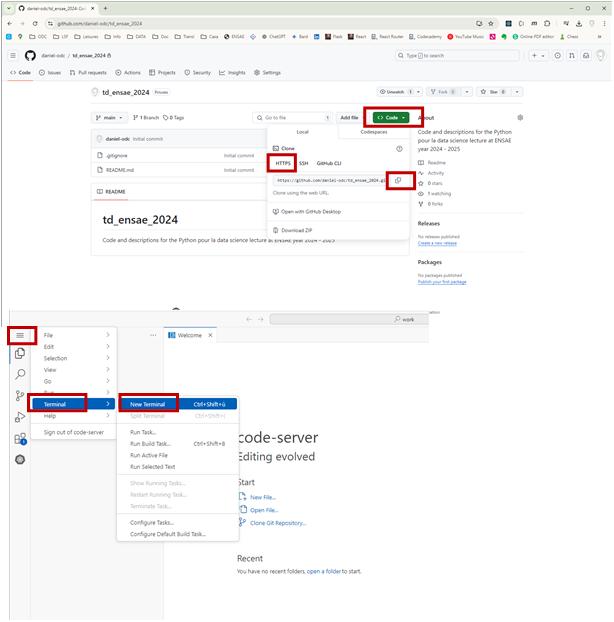Click the GitHub Type / to search box
The image size is (614, 622).
coord(457,56)
